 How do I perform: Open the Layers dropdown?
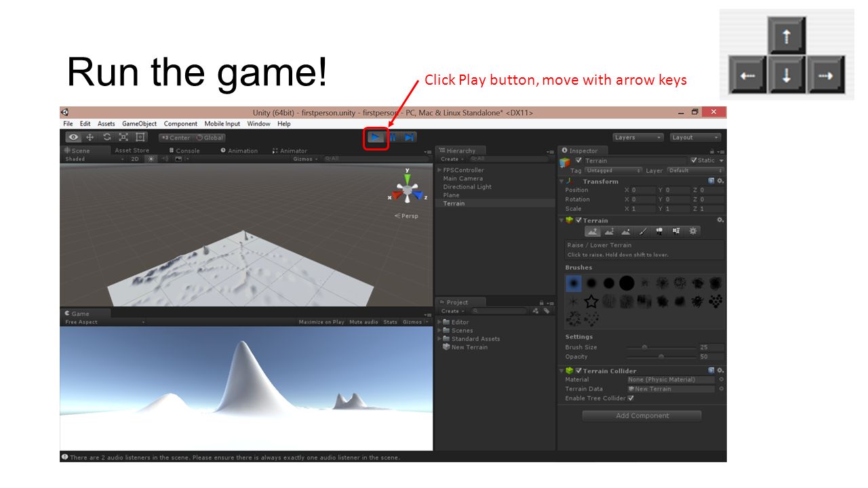click(x=637, y=138)
